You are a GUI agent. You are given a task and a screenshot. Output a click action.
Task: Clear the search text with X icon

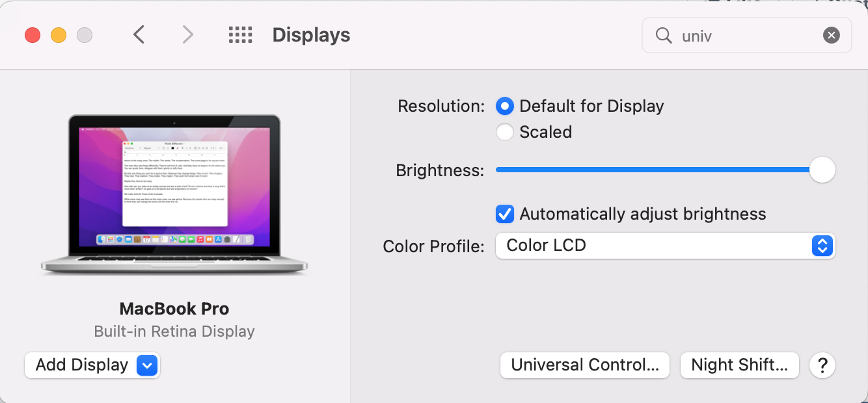point(831,35)
